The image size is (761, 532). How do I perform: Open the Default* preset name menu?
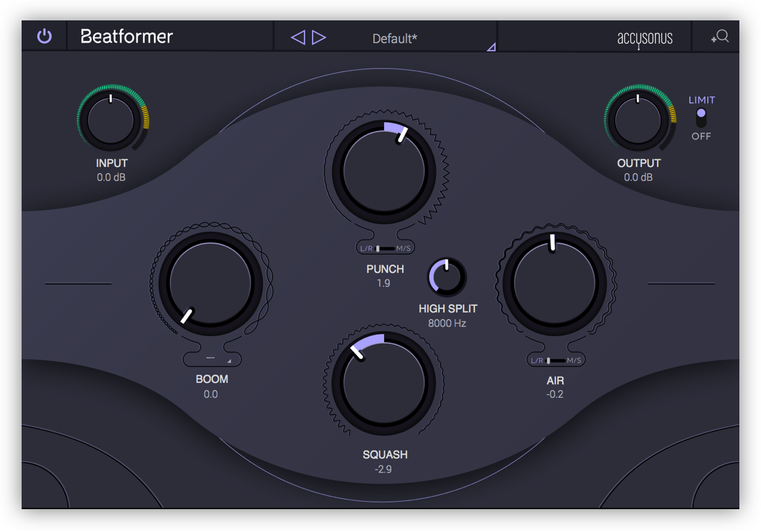pos(395,38)
